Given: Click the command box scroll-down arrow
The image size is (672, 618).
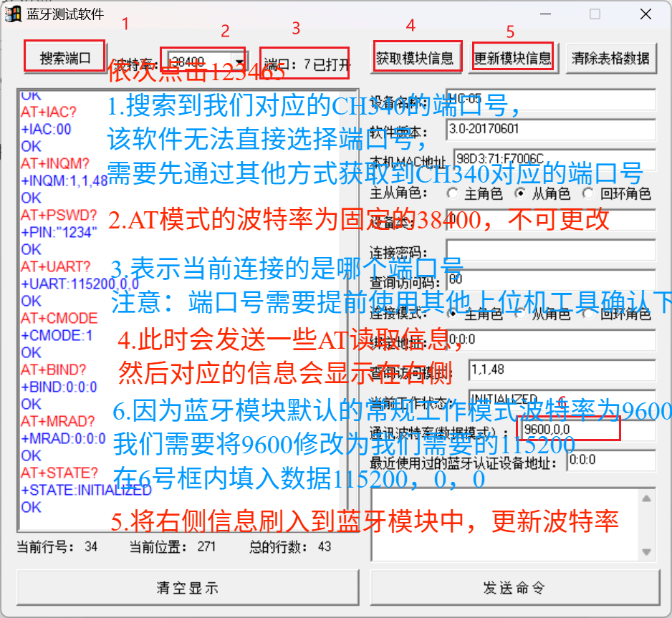Looking at the screenshot, I should (x=647, y=551).
